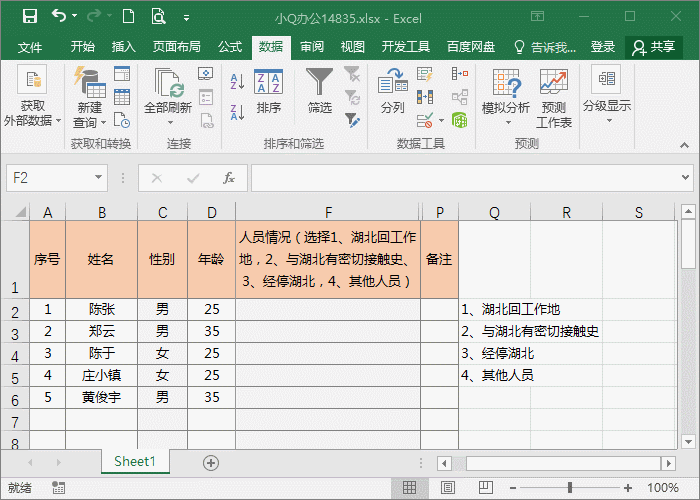
Task: Click the Connections icon
Action: [x=206, y=74]
